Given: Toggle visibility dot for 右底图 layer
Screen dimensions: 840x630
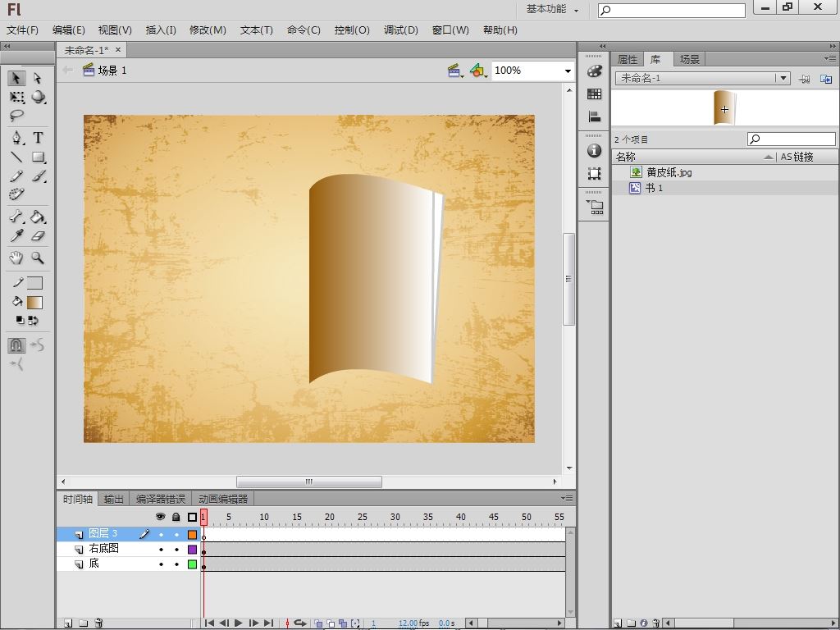Looking at the screenshot, I should click(161, 549).
